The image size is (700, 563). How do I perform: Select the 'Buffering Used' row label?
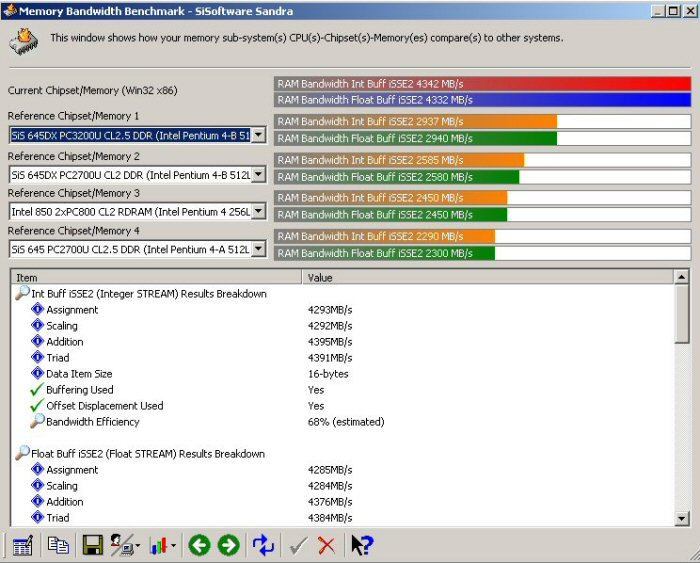pyautogui.click(x=79, y=389)
